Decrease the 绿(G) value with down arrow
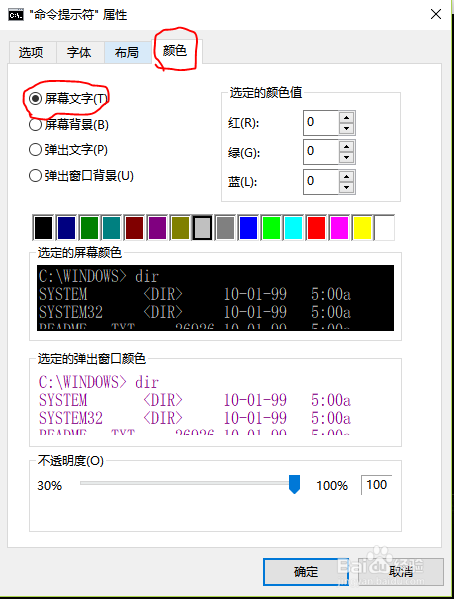This screenshot has width=454, height=599. 346,157
